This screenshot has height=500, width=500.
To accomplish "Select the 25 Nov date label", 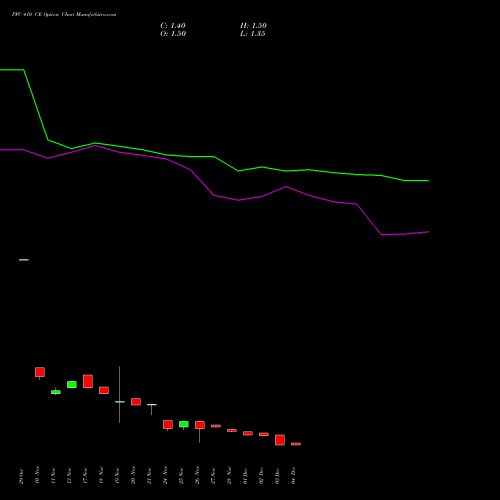I will [181, 475].
